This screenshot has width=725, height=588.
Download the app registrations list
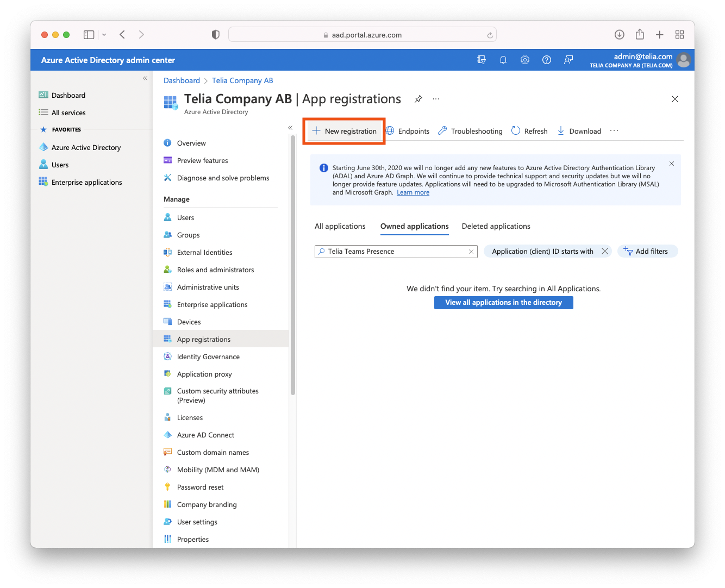(579, 131)
